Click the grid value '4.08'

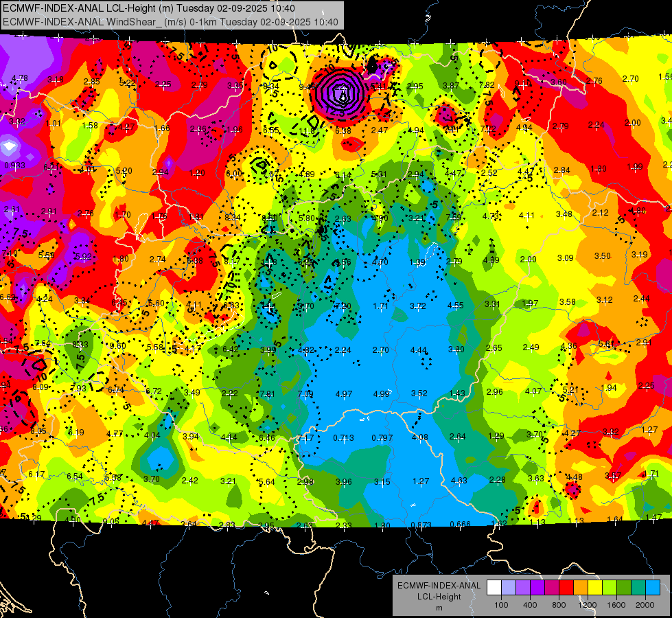[x=419, y=437]
